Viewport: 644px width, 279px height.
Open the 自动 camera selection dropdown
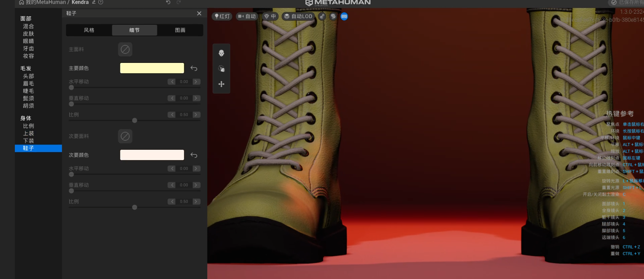click(x=247, y=16)
